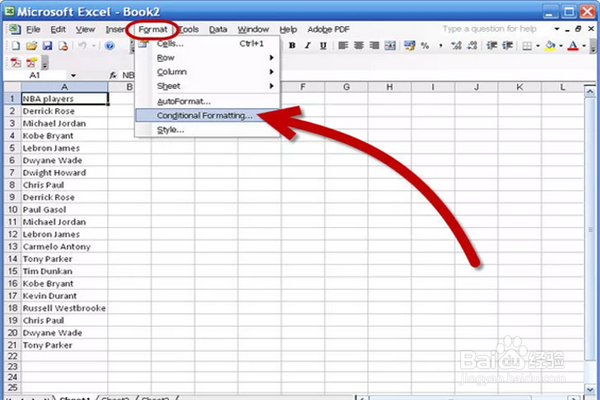Click the first Adobe PDF toolbar icon
Viewport: 600px width, 400px height.
[x=16, y=62]
